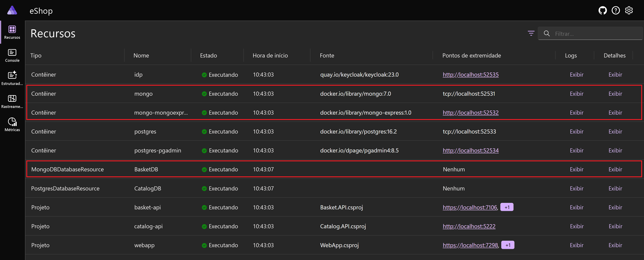Screen dimensions: 644x260
Task: Click the green status icon for BasketDB
Action: pyautogui.click(x=204, y=170)
